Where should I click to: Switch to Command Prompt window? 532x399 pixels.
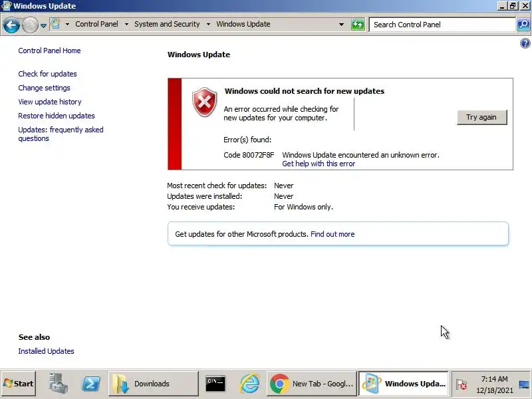coord(215,384)
